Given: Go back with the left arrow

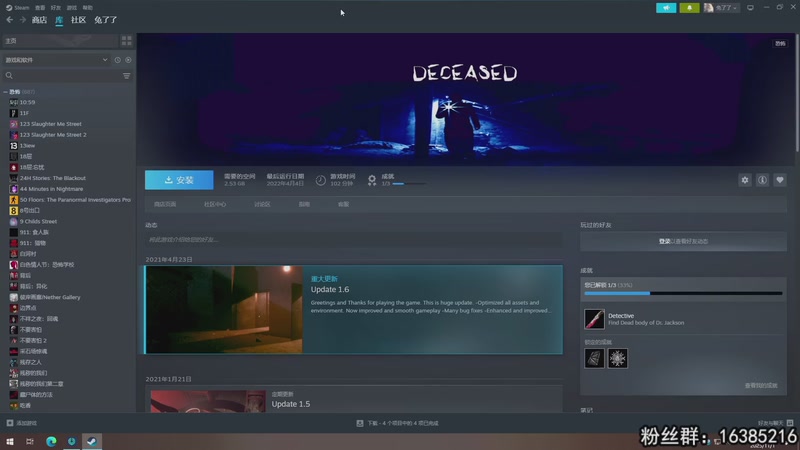Looking at the screenshot, I should [10, 20].
